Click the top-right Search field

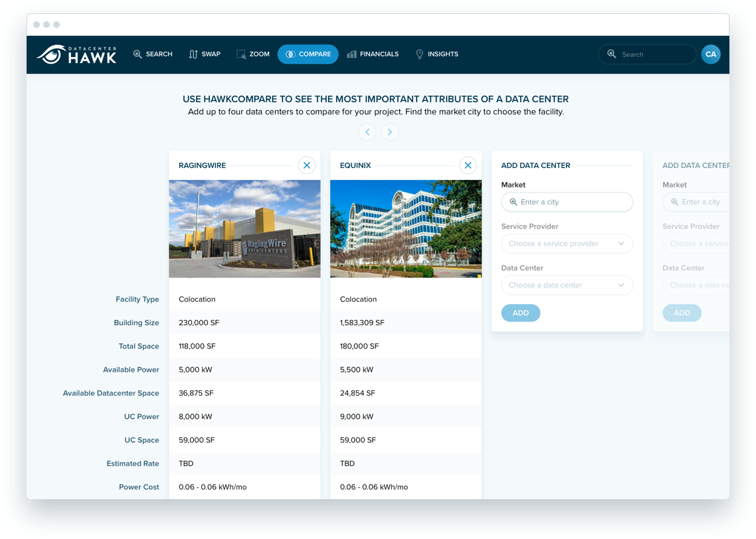point(647,54)
